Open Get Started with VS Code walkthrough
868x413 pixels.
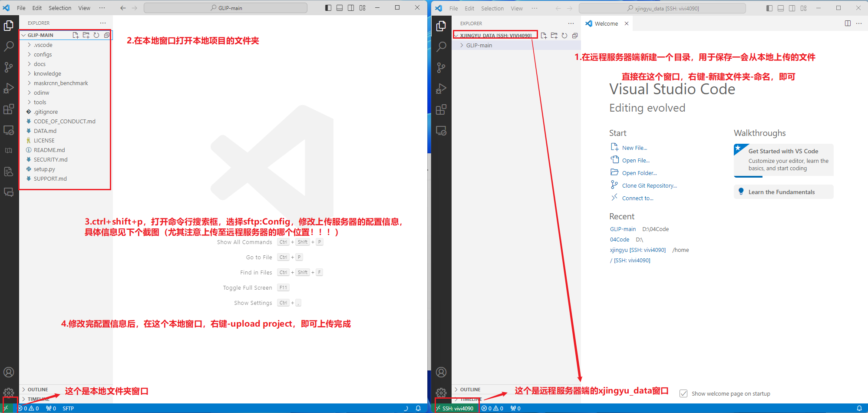(784, 160)
